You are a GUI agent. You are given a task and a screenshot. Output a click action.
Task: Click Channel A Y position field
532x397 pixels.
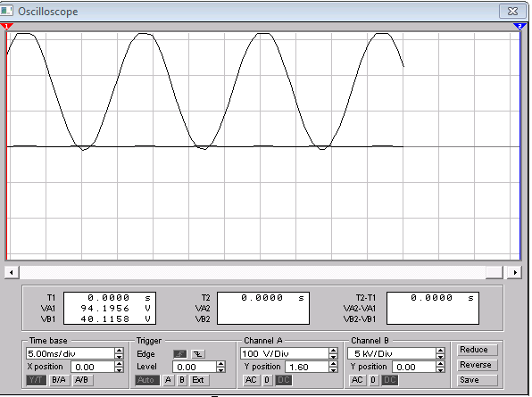click(x=307, y=367)
